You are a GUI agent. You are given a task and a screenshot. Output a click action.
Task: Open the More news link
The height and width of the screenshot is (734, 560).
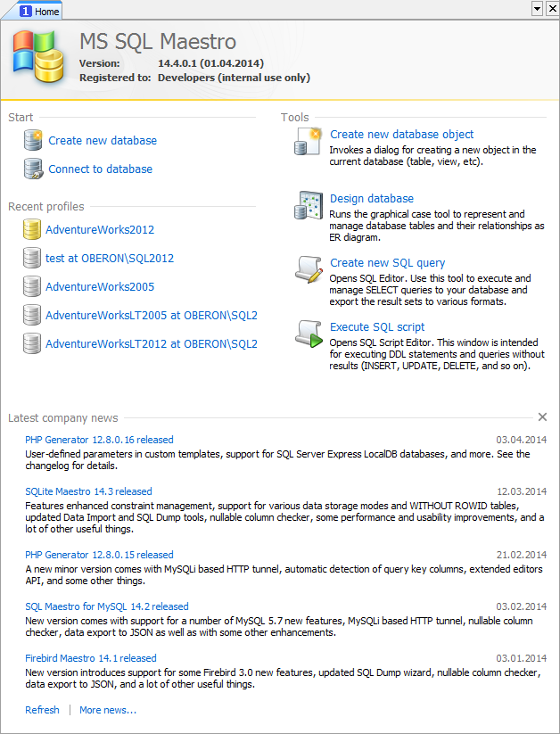point(108,711)
